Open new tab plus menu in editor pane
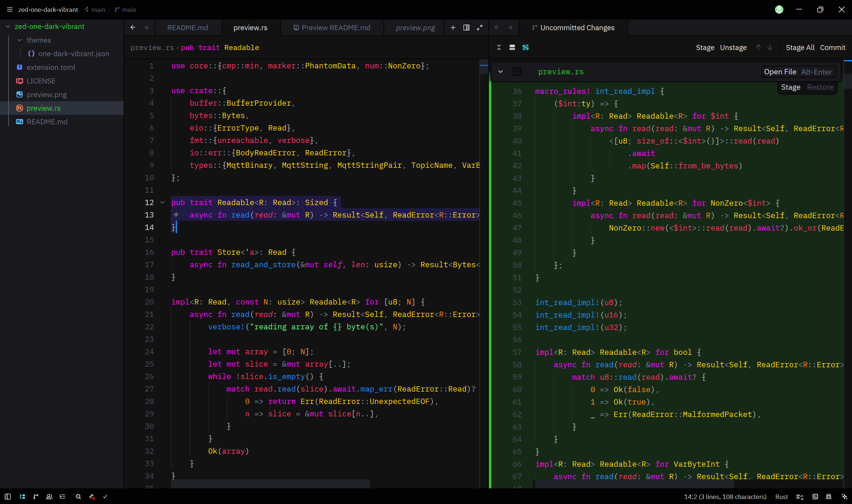The image size is (852, 504). click(x=453, y=28)
